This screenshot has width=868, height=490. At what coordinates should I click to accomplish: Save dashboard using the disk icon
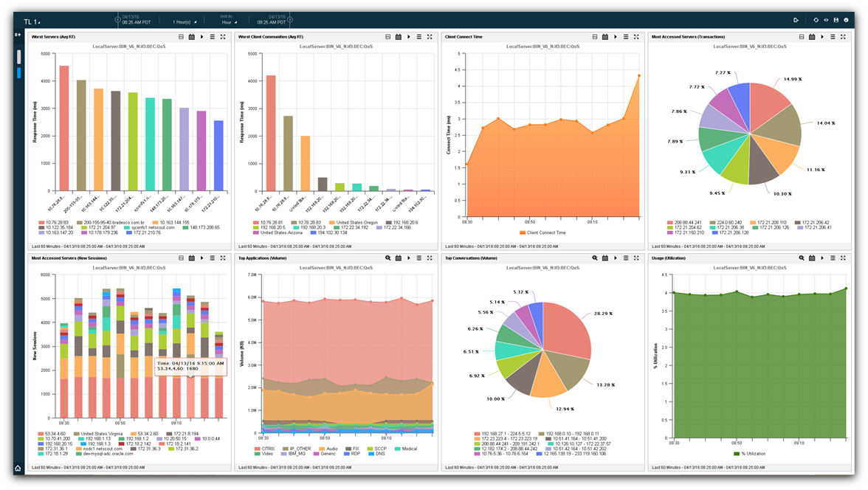(x=836, y=21)
